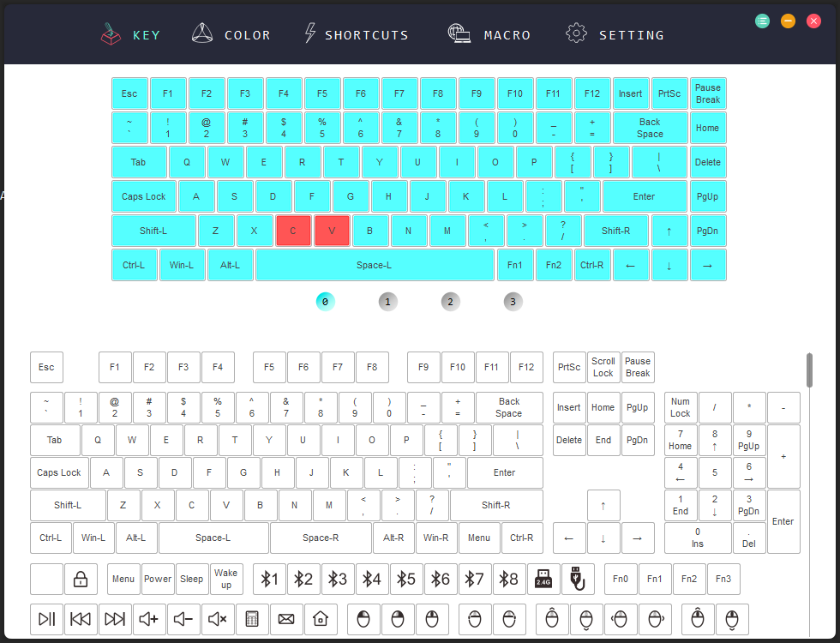The height and width of the screenshot is (643, 840).
Task: Pick the Bluetooth 2 key
Action: (x=303, y=580)
